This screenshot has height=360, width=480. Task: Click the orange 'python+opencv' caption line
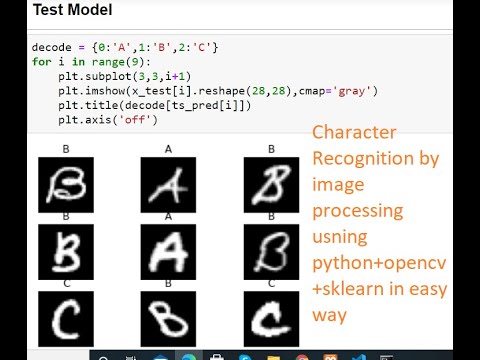[x=379, y=263]
